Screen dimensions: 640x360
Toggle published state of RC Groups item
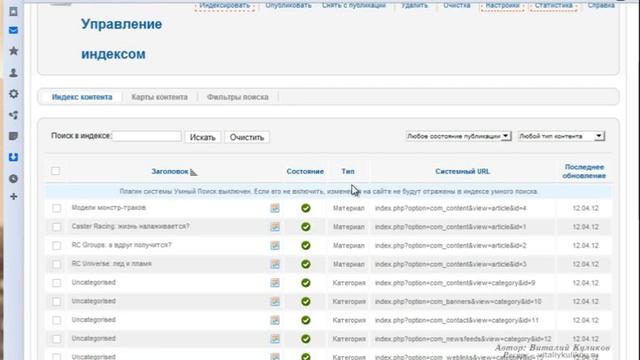(306, 246)
